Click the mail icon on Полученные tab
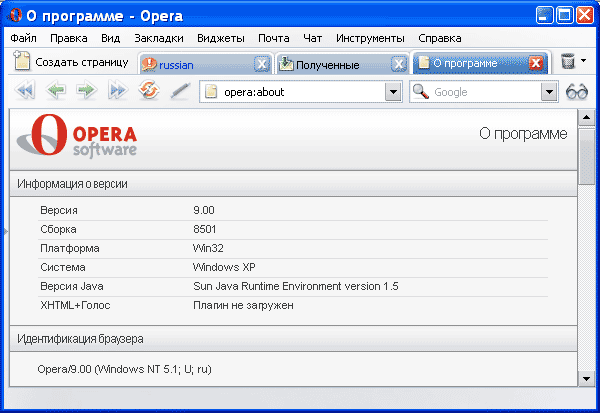The width and height of the screenshot is (600, 413). [286, 64]
